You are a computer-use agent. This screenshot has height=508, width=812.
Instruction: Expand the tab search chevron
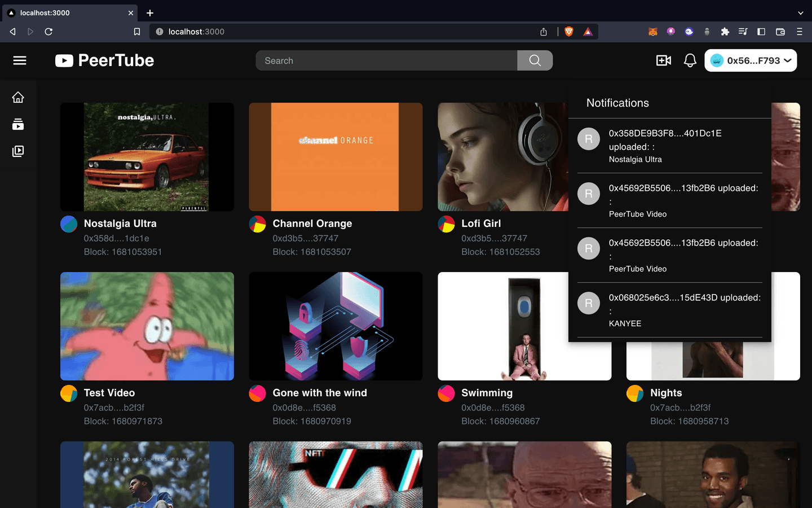800,12
